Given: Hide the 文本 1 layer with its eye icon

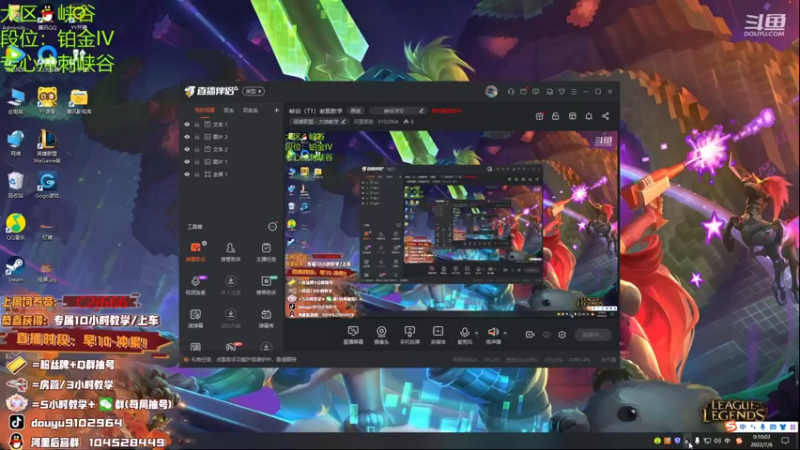Looking at the screenshot, I should (x=187, y=124).
